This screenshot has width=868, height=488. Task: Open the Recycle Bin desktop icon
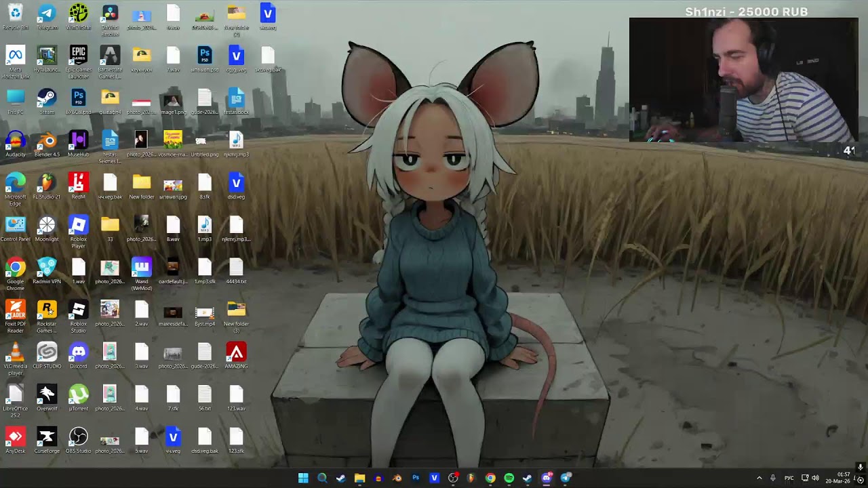pos(15,18)
